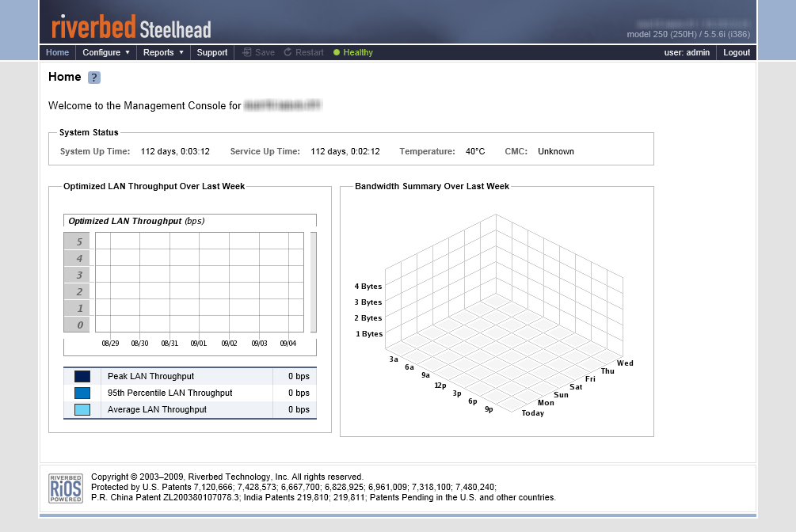Click the CMC Unknown status value
Viewport: 796px width, 532px height.
556,151
